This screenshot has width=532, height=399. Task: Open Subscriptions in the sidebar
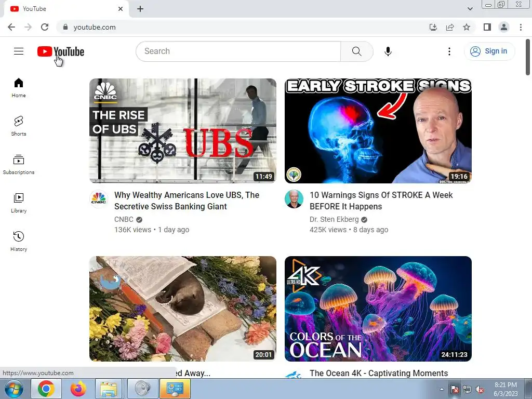[x=19, y=165]
